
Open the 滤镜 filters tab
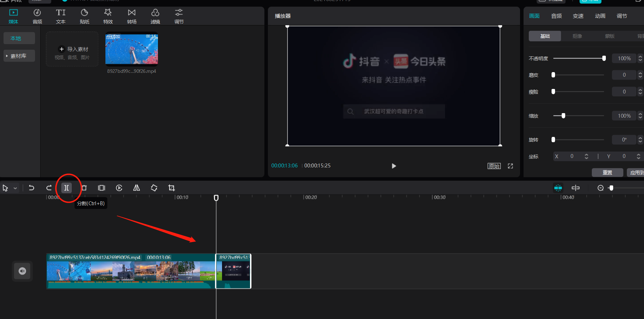[155, 16]
